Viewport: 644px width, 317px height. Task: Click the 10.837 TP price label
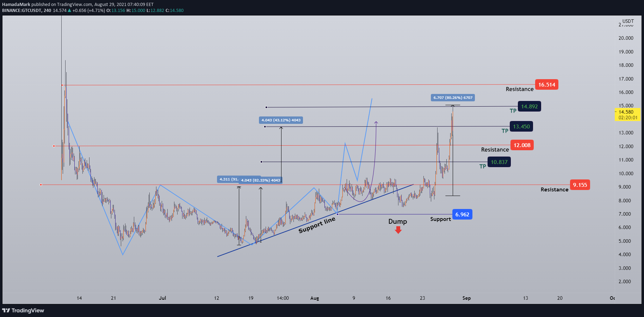coord(499,162)
